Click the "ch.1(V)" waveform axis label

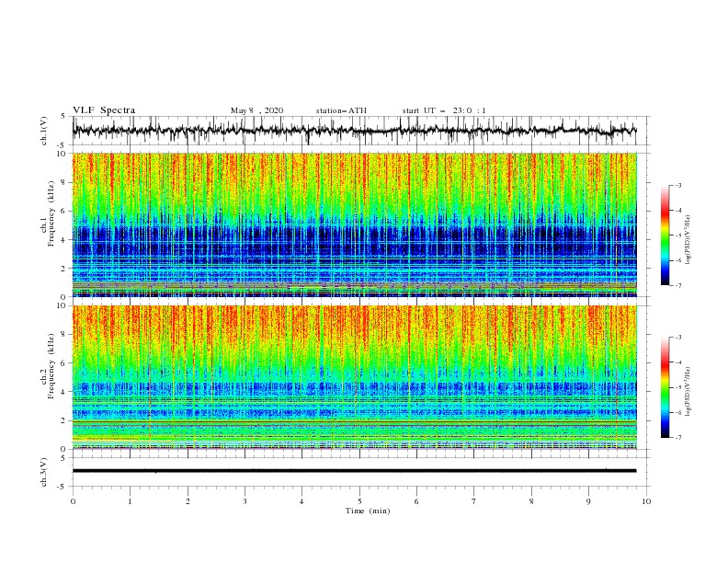pyautogui.click(x=44, y=131)
